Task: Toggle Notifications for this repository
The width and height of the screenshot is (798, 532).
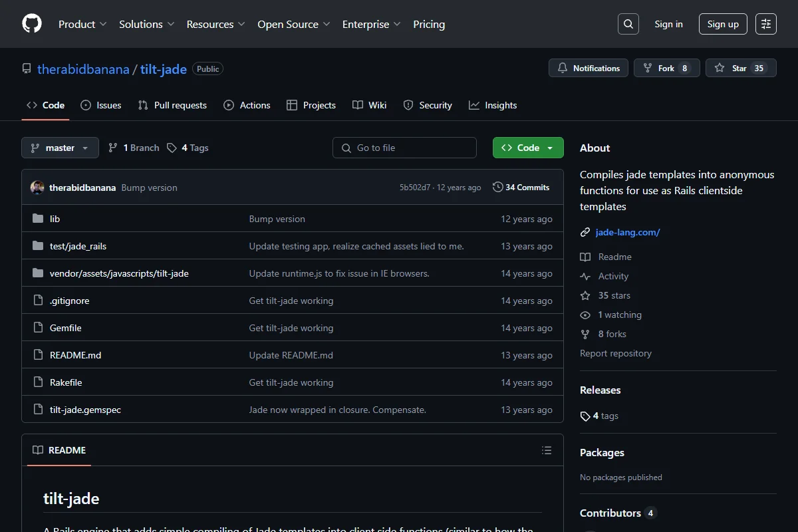Action: tap(589, 68)
